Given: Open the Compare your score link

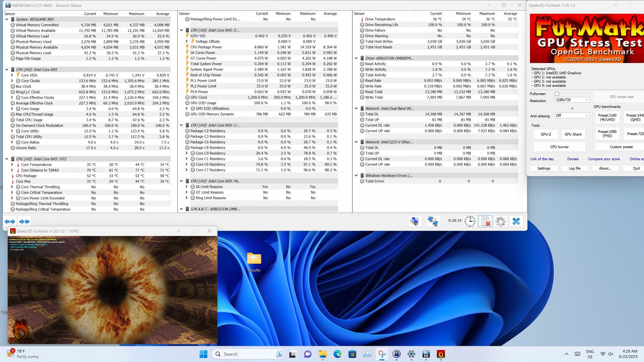Looking at the screenshot, I should tap(604, 159).
